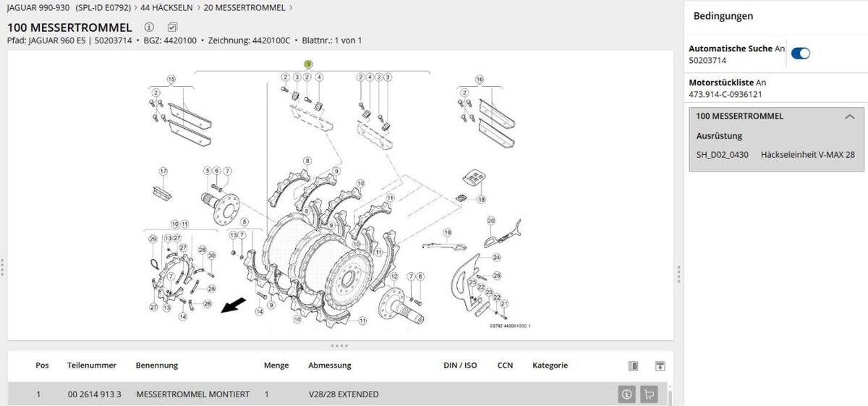This screenshot has width=868, height=406.
Task: Click equipment code SH_D02_0430
Action: (x=723, y=154)
